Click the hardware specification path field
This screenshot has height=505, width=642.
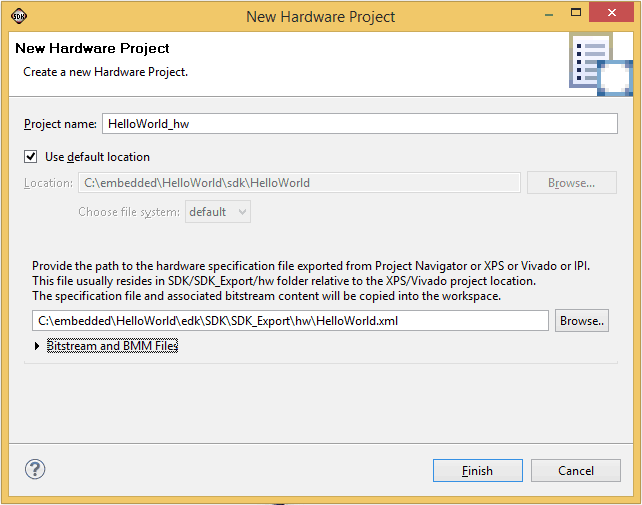[x=290, y=321]
